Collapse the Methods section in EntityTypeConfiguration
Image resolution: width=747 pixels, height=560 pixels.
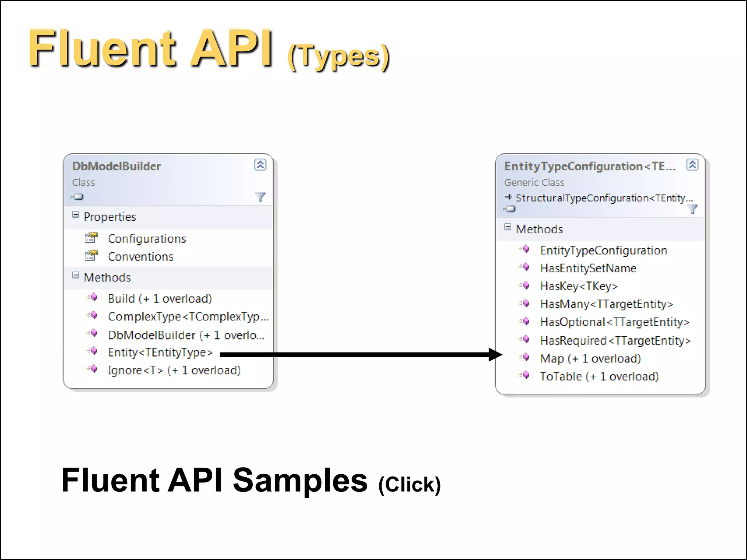(x=507, y=227)
